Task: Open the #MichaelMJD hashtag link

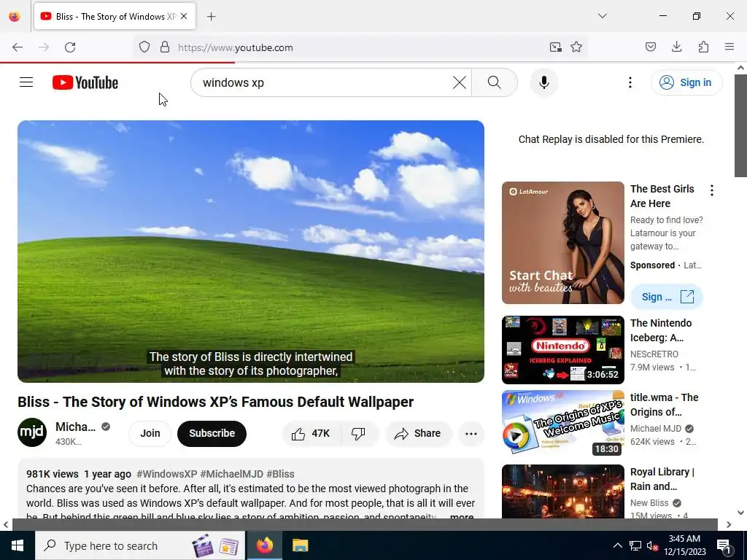Action: (x=231, y=474)
